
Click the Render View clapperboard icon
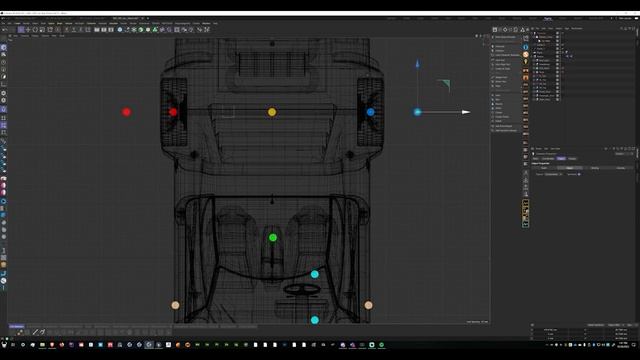point(97,30)
